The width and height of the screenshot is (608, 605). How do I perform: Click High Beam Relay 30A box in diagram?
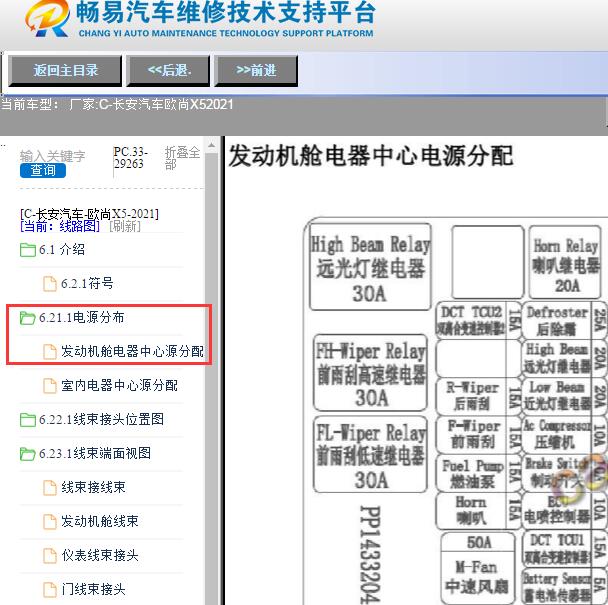(371, 267)
